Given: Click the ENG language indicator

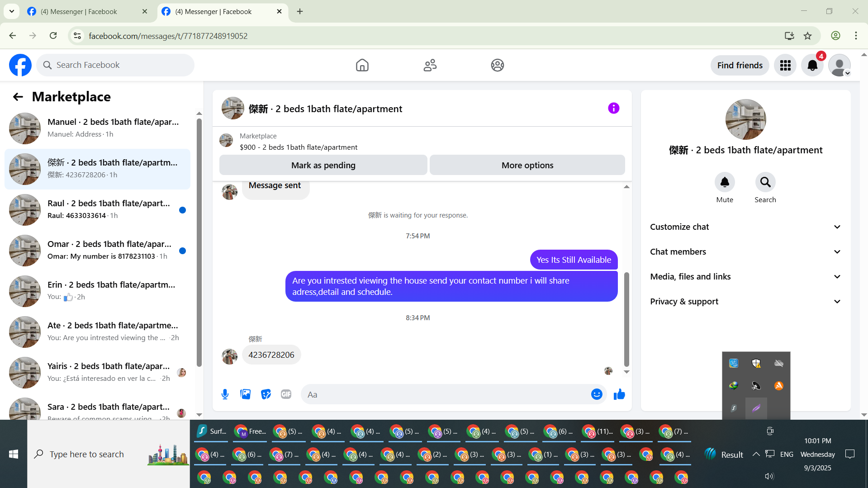Looking at the screenshot, I should pyautogui.click(x=787, y=454).
